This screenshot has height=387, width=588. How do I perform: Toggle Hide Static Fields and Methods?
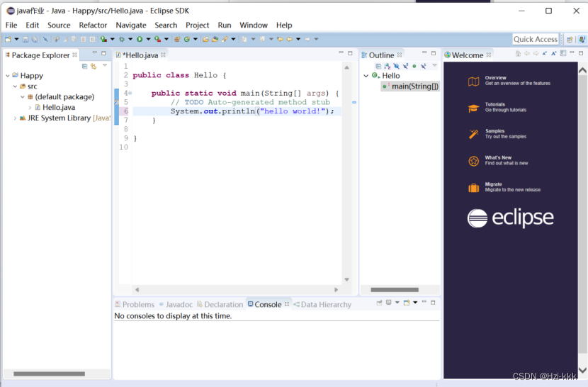[406, 66]
